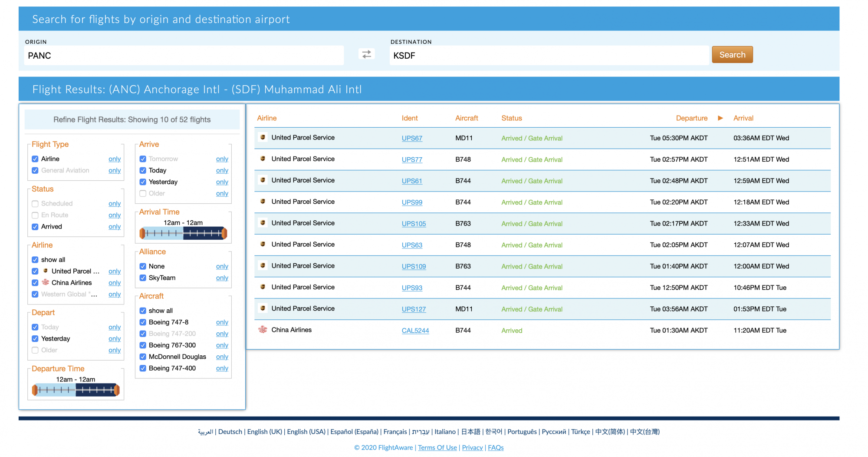Click UPS logo in the UPS93 row
The width and height of the screenshot is (868, 457).
263,287
